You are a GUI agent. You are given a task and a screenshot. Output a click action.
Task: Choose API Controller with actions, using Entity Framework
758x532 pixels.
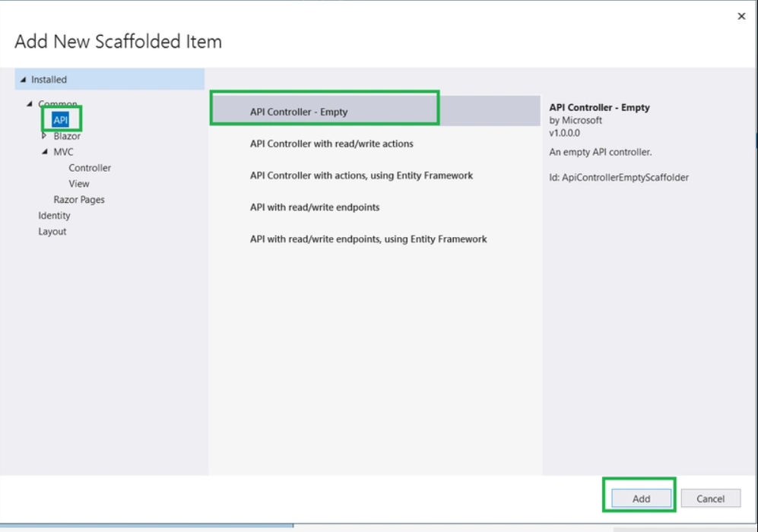click(361, 176)
